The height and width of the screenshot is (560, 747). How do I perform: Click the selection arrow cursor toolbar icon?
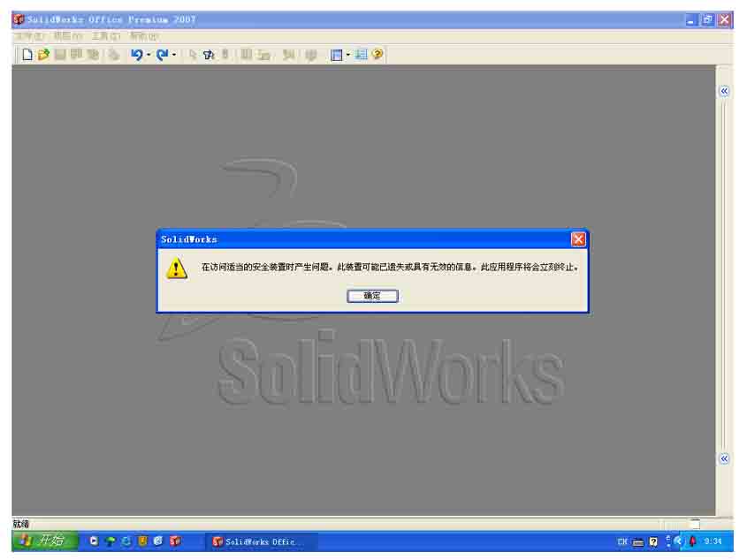pyautogui.click(x=193, y=55)
